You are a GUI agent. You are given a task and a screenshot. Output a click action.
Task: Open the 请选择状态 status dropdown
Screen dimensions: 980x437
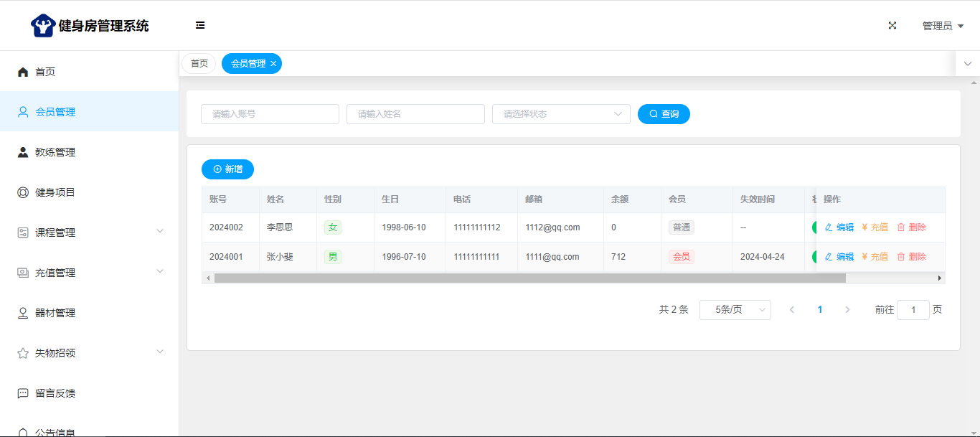pyautogui.click(x=560, y=114)
